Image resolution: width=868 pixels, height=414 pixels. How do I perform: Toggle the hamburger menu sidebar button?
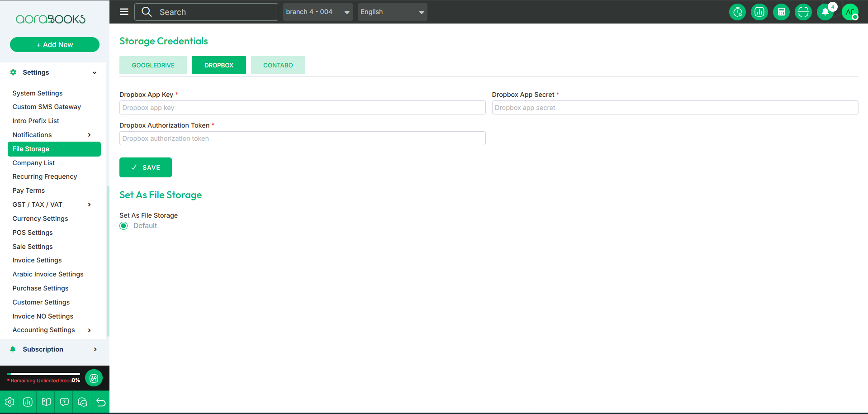124,12
